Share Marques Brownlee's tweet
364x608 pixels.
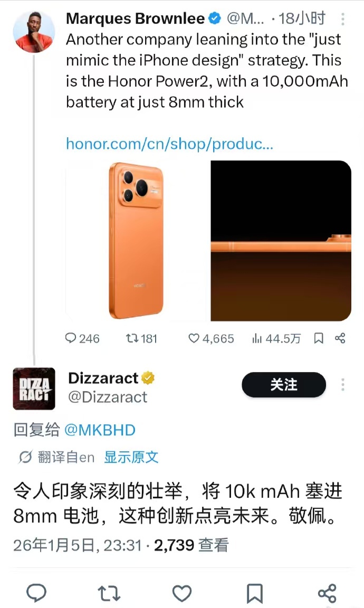(340, 338)
